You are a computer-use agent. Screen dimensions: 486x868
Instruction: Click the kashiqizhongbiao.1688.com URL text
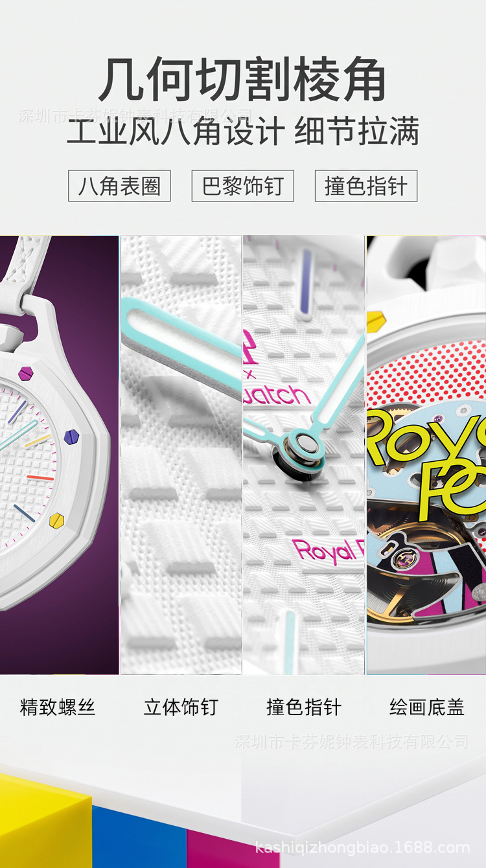[x=363, y=847]
